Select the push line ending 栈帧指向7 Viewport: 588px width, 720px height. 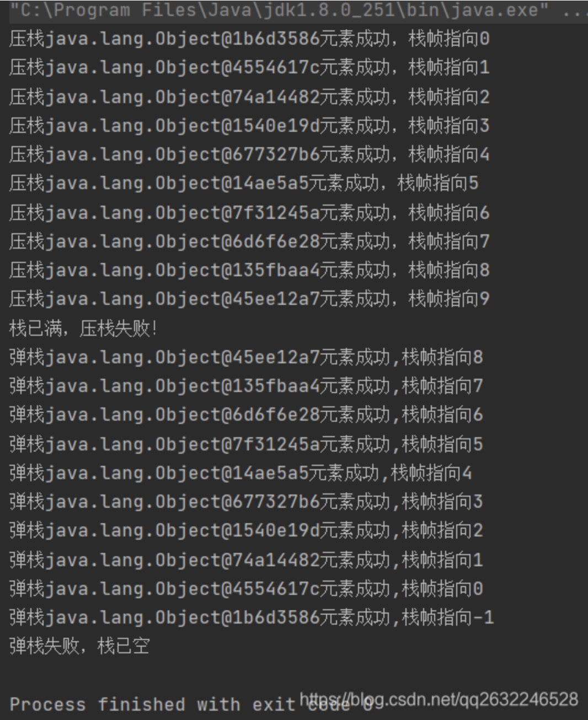(x=249, y=241)
